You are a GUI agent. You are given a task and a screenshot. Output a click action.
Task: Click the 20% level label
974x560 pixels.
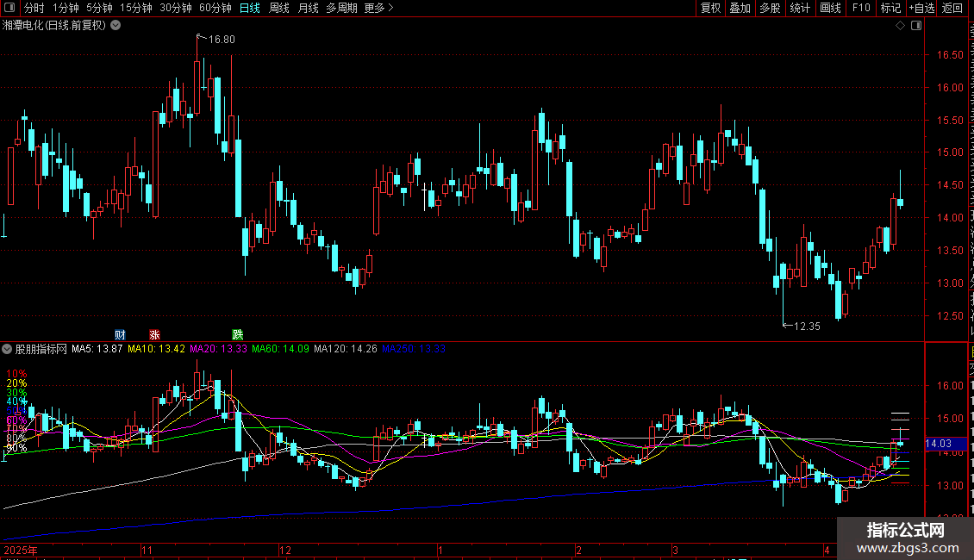(x=16, y=383)
